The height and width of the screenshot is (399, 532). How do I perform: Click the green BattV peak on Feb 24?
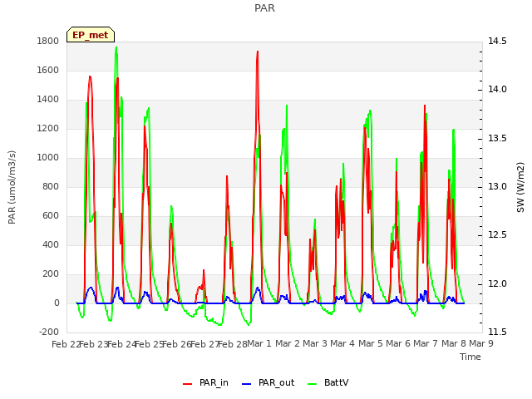click(x=116, y=48)
